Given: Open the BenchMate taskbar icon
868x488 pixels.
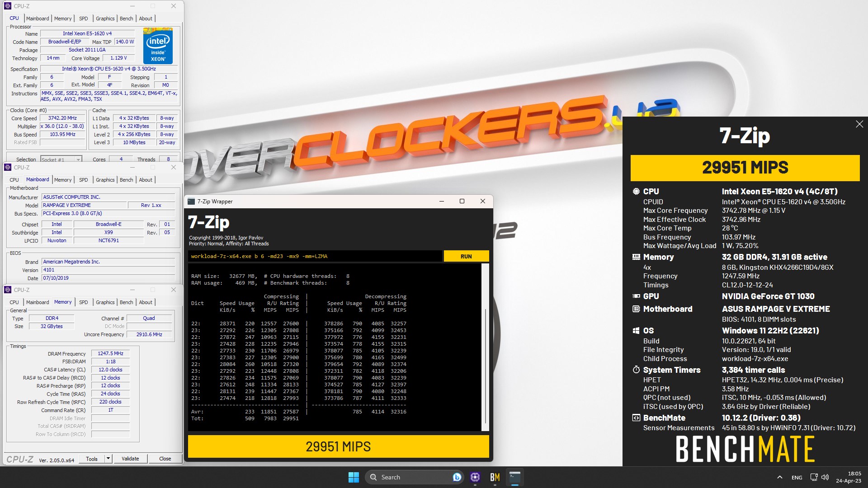Looking at the screenshot, I should pos(495,477).
